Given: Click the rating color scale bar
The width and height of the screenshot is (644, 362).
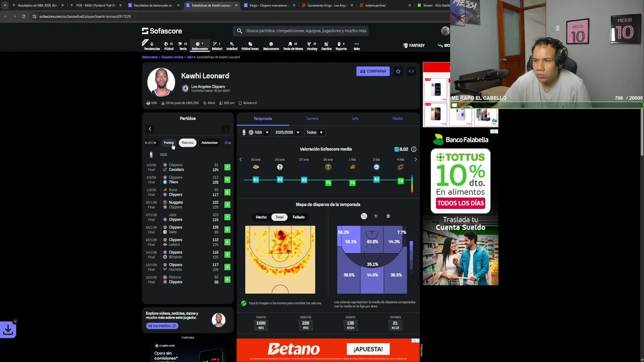Looking at the screenshot, I should 412,185.
